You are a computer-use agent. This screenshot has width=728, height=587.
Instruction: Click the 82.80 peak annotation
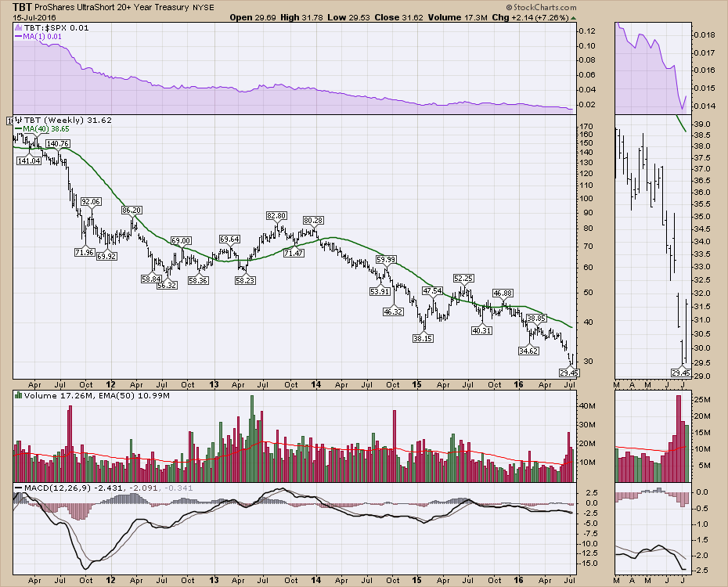(276, 215)
